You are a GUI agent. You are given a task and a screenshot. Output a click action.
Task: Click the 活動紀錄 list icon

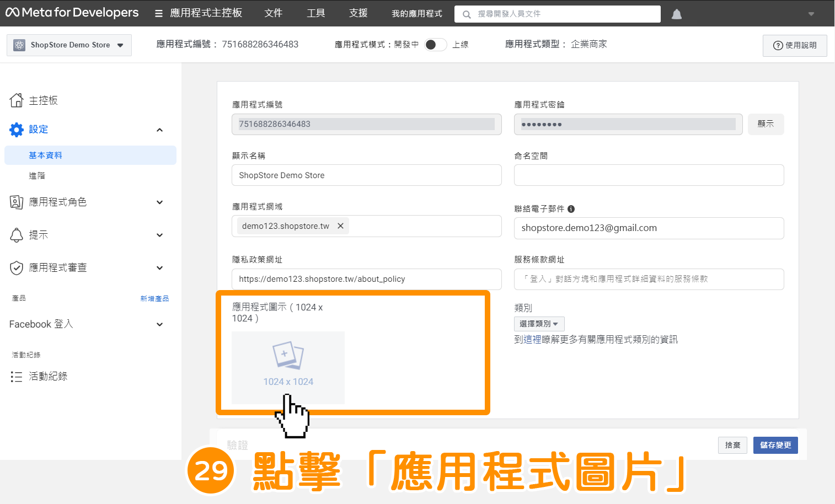[x=17, y=377]
